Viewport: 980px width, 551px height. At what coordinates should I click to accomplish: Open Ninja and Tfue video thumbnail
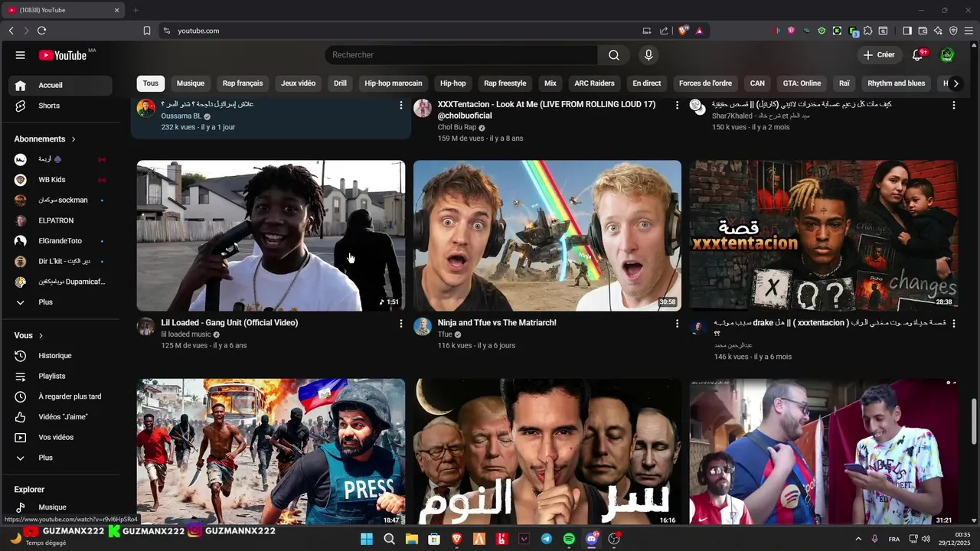(x=547, y=236)
